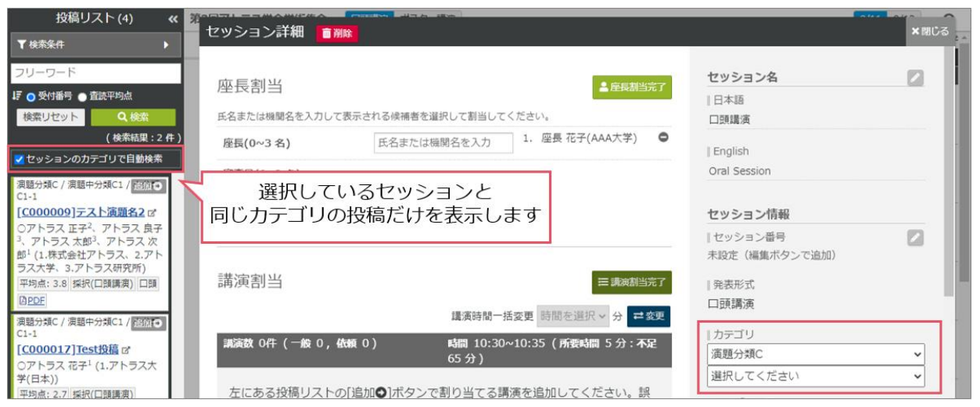This screenshot has width=980, height=407.
Task: Remove chair 座長 花子 with minus icon
Action: (662, 137)
